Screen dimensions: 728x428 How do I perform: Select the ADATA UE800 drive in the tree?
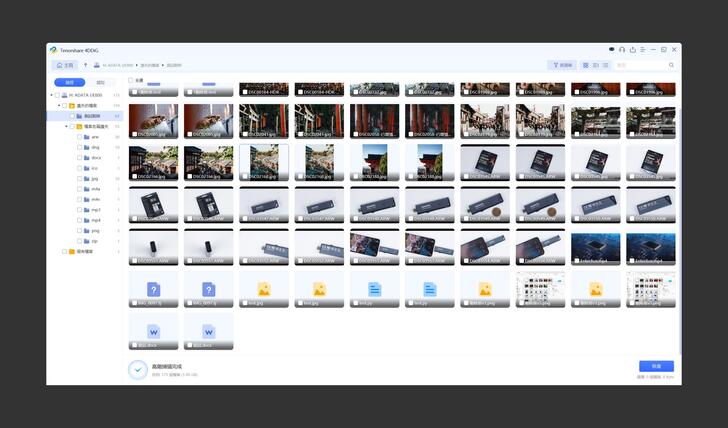(85, 95)
